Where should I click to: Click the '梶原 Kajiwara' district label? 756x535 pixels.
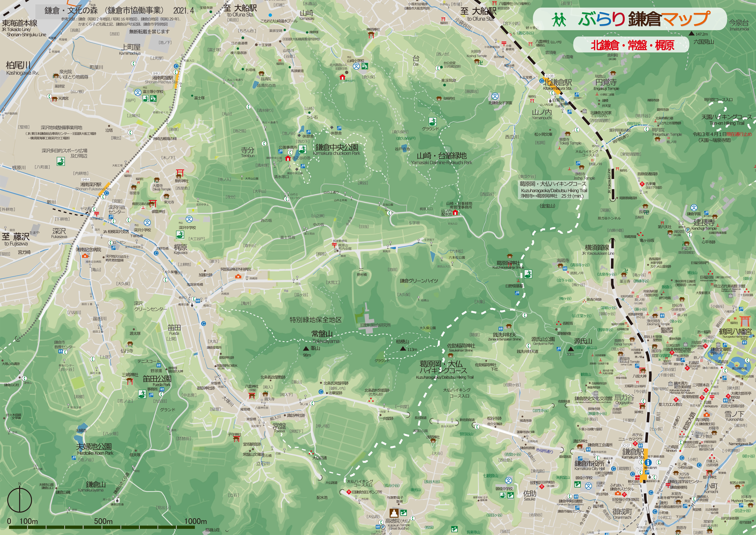(x=180, y=249)
